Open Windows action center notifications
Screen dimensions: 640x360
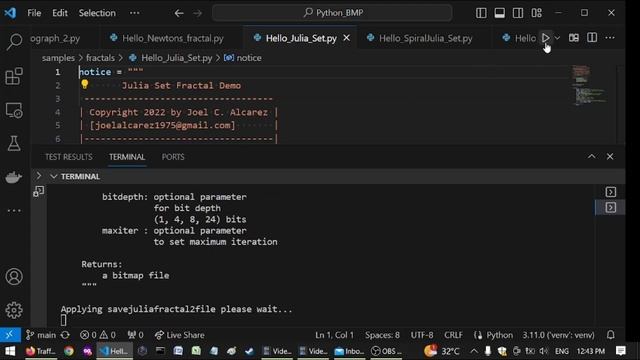tap(621, 351)
